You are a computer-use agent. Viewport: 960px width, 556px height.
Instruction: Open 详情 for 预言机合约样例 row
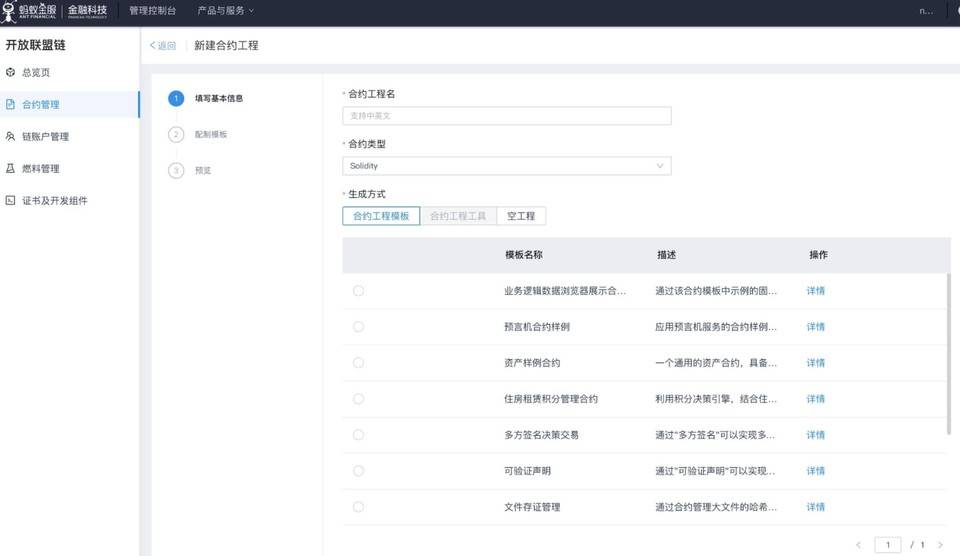point(816,327)
